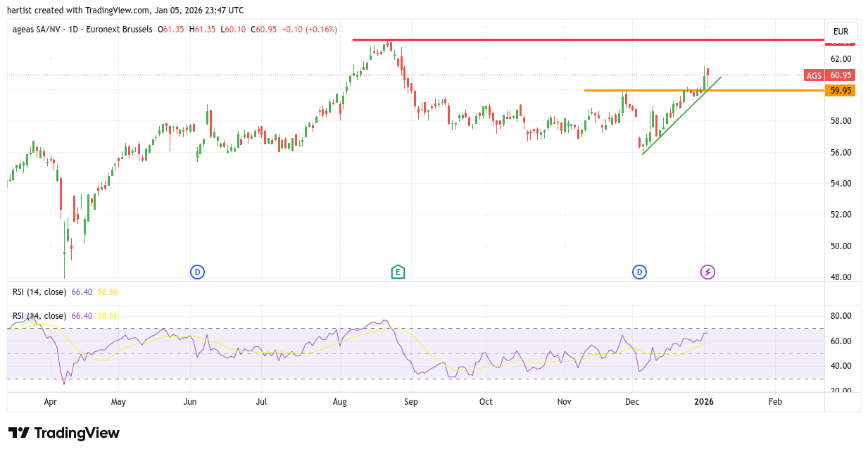Select the red AGS 60.95 price label
This screenshot has height=454, width=868.
(829, 75)
